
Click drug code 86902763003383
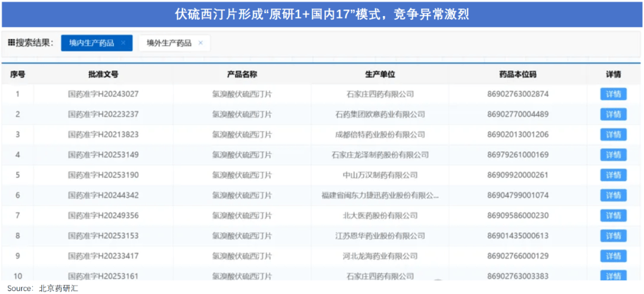point(518,276)
